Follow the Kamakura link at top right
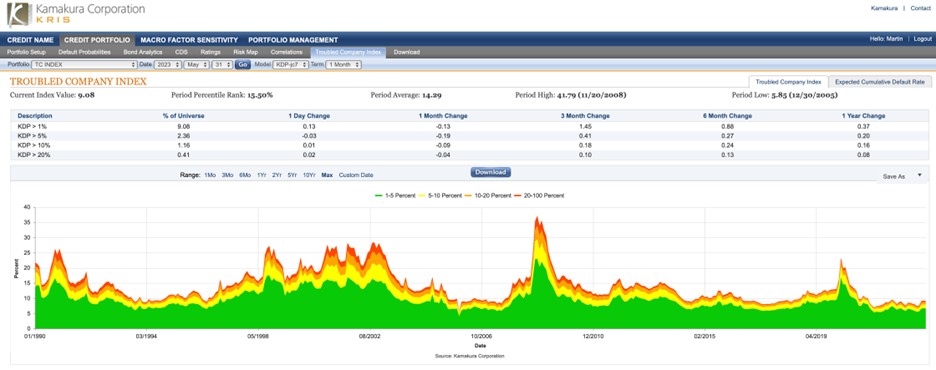Image resolution: width=936 pixels, height=370 pixels. click(884, 8)
